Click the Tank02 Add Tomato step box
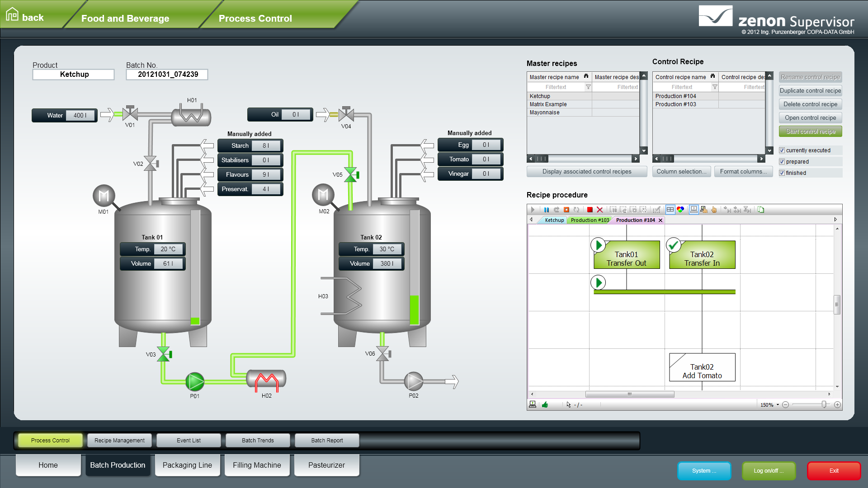 [702, 367]
